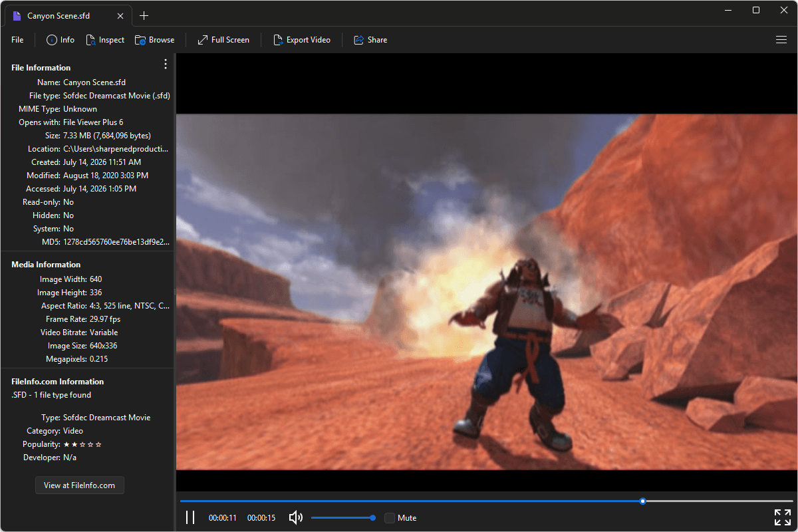The image size is (798, 532).
Task: Click the Opens with File Viewer Plus 6 value
Action: (93, 122)
